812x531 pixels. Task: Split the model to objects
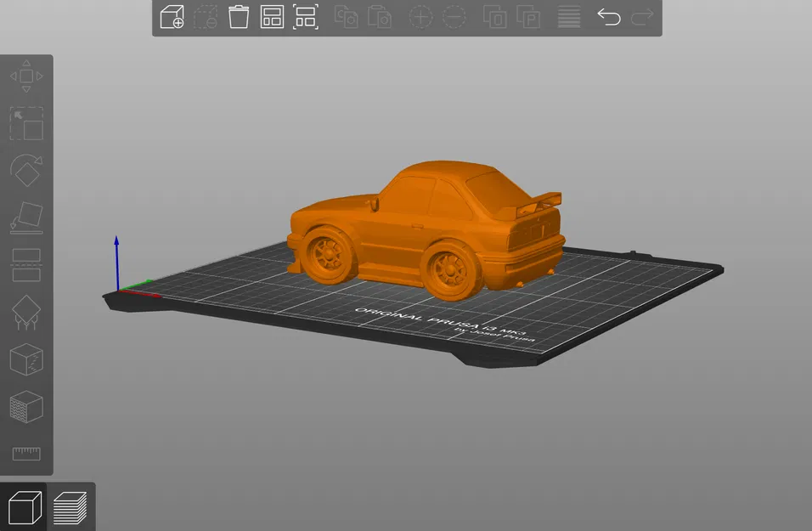click(x=494, y=17)
